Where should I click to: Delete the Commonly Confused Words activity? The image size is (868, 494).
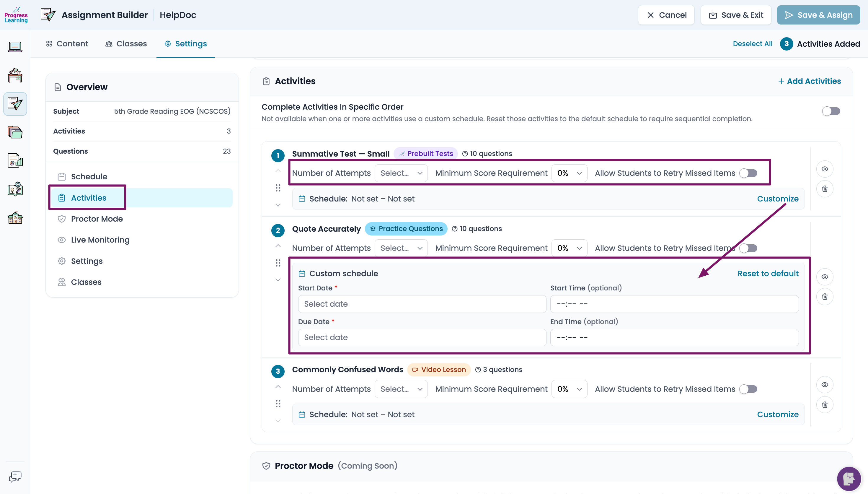[825, 404]
